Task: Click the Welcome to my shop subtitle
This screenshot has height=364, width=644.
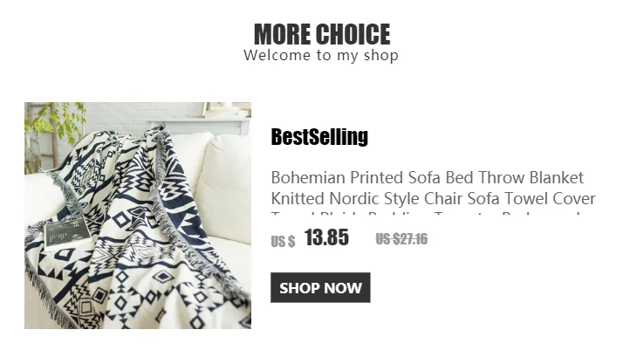Action: pos(321,55)
